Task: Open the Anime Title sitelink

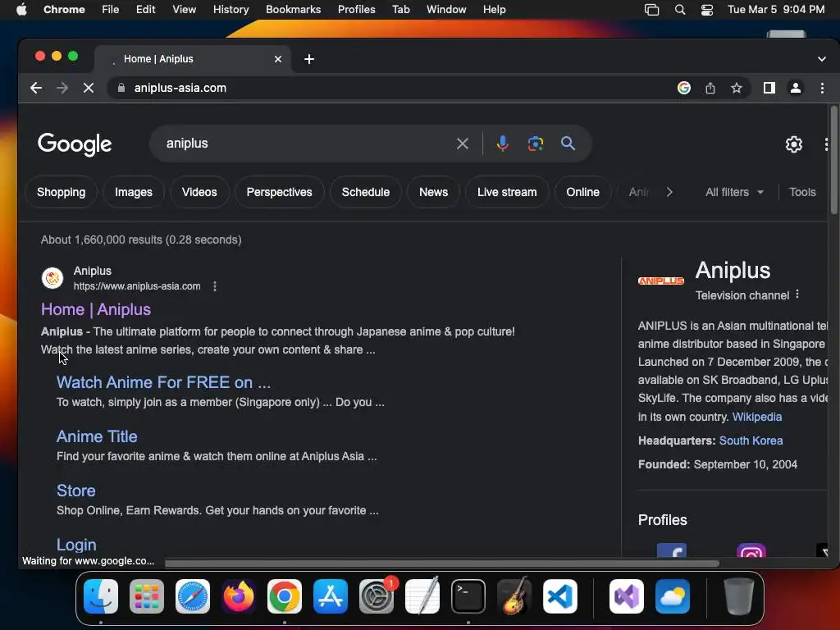Action: click(97, 436)
